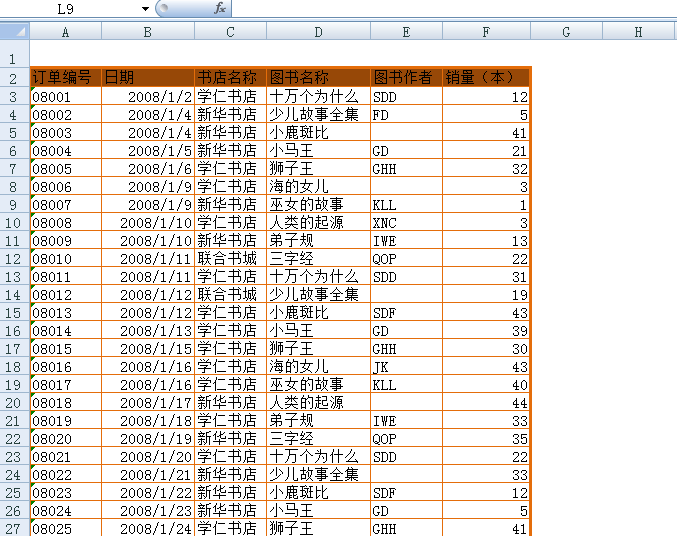Select row 9 header
The height and width of the screenshot is (536, 677).
point(13,204)
